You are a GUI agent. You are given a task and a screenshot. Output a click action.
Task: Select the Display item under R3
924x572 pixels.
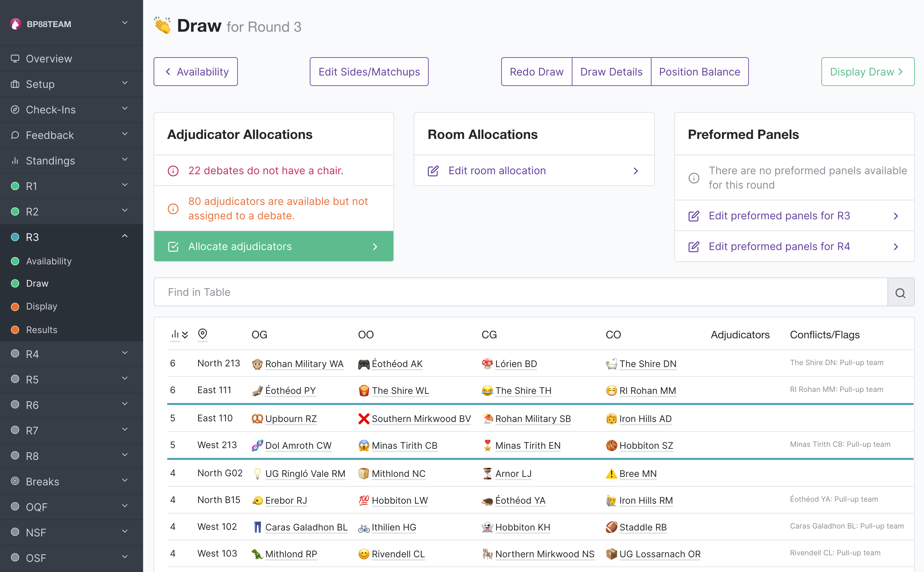(x=41, y=307)
